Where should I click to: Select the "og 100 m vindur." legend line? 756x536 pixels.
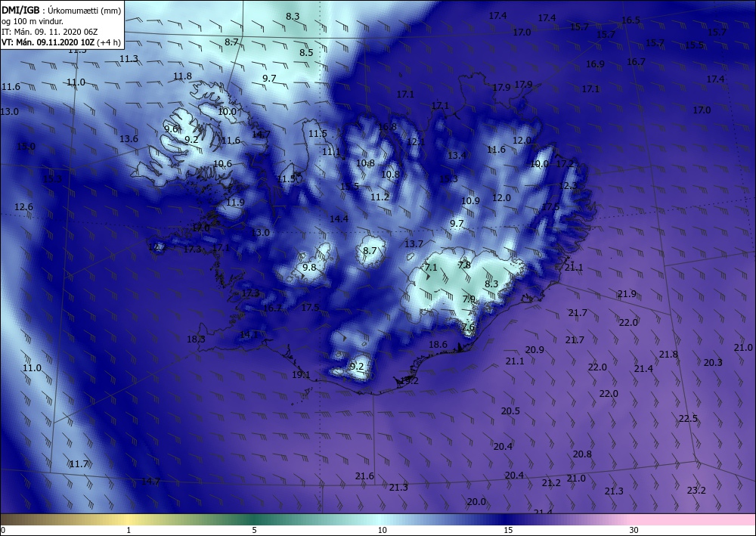click(x=33, y=21)
